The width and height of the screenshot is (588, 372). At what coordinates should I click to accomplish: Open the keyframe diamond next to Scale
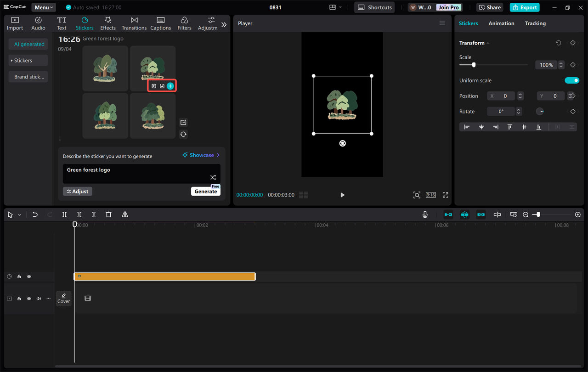point(572,65)
